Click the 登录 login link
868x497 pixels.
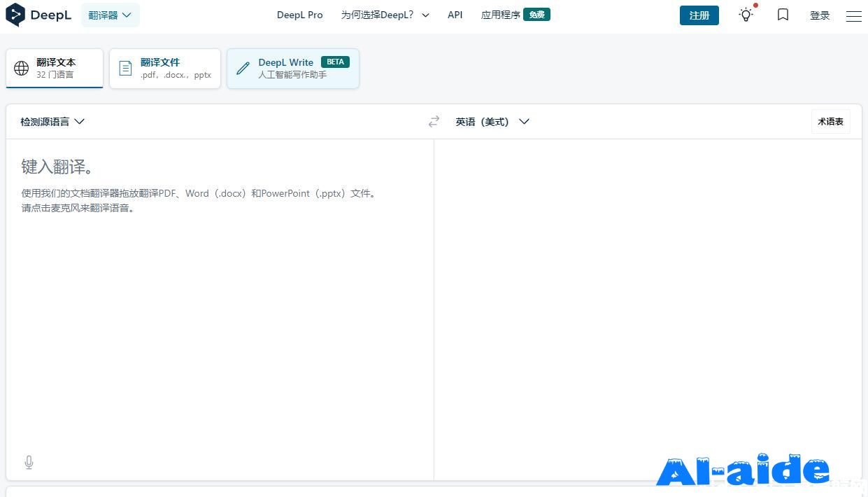pos(820,15)
